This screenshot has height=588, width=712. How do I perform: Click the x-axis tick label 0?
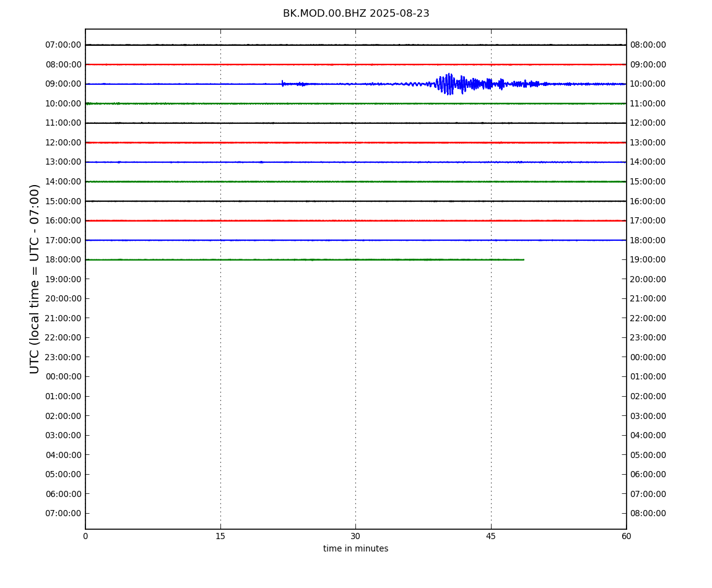(x=85, y=536)
